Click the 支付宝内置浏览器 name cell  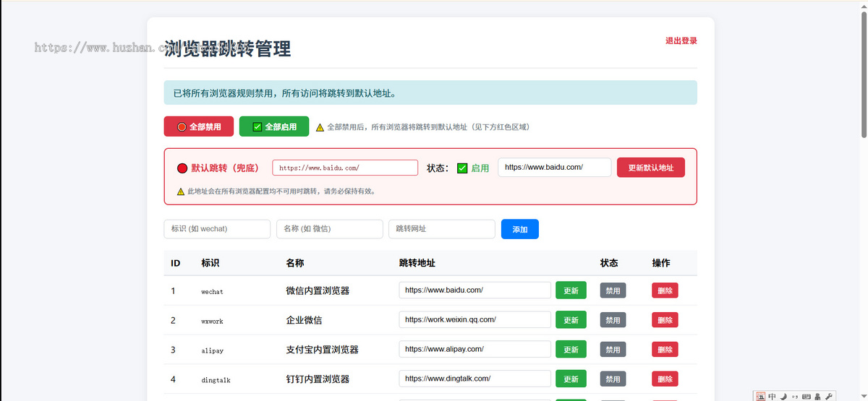click(323, 350)
